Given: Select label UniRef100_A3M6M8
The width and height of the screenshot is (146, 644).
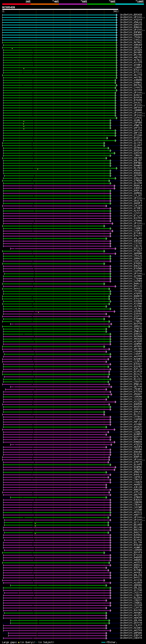Looking at the screenshot, I should [x=131, y=80].
